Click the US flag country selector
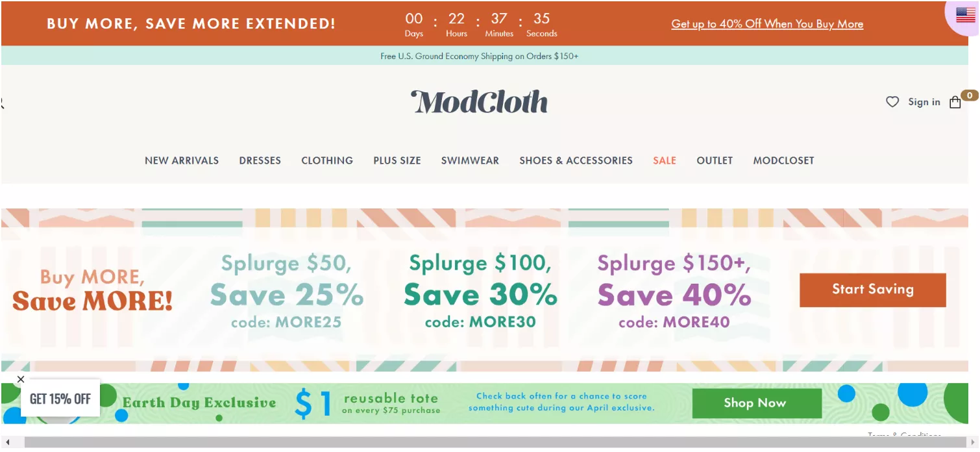 (x=965, y=14)
